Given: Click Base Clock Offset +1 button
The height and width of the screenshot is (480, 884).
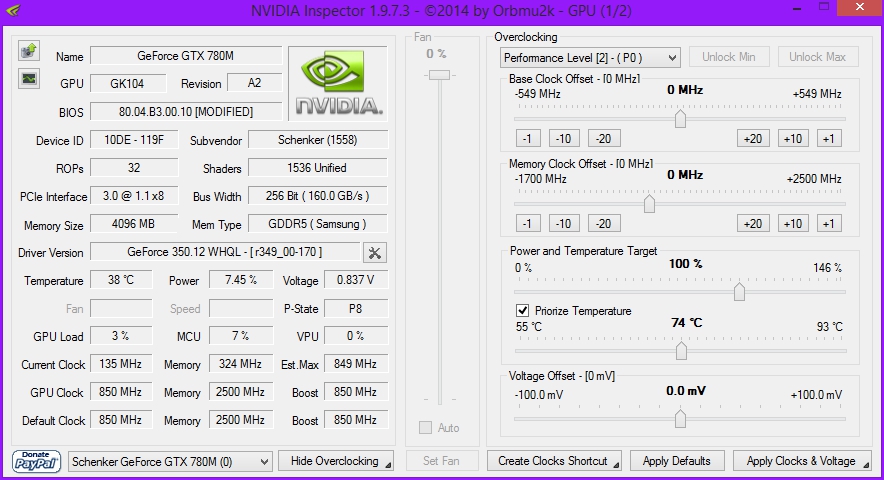Looking at the screenshot, I should click(829, 139).
